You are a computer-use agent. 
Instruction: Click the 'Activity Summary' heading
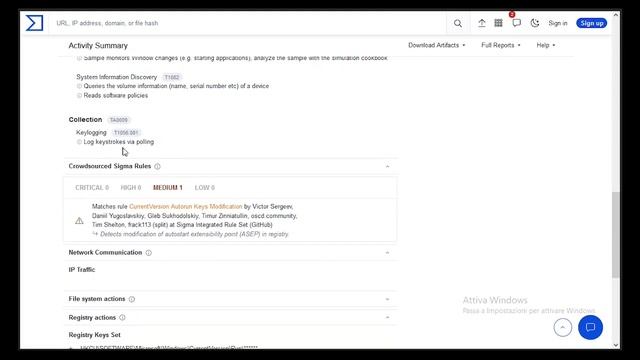tap(98, 46)
